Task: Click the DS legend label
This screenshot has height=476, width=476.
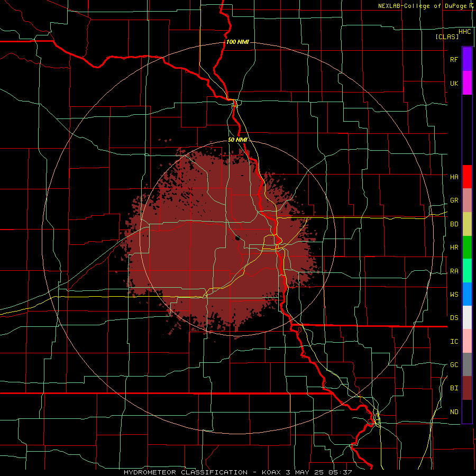Action: point(454,318)
